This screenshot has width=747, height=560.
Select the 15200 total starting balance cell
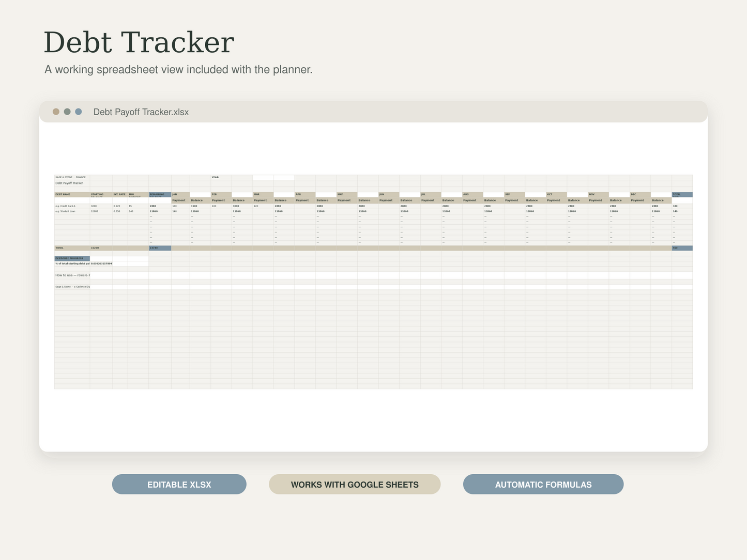[101, 248]
